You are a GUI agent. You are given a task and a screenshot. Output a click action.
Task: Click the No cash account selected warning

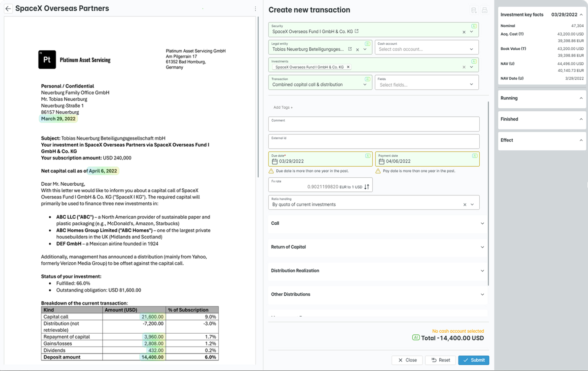(x=458, y=331)
